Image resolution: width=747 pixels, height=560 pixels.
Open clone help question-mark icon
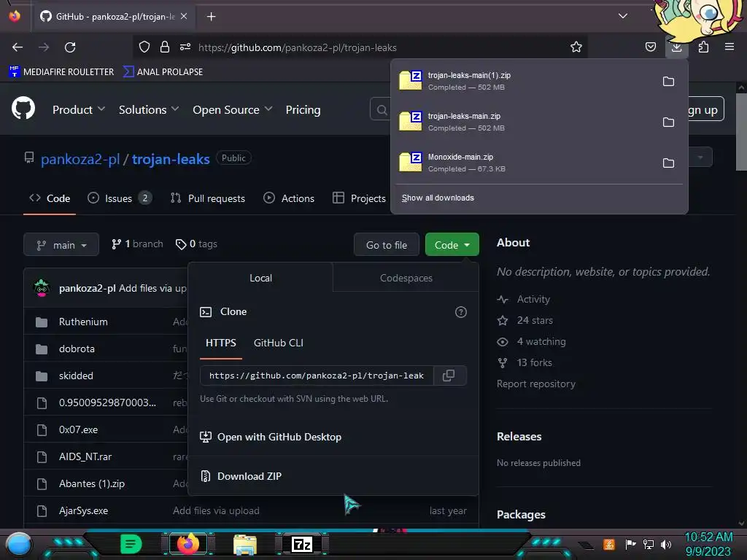[461, 312]
